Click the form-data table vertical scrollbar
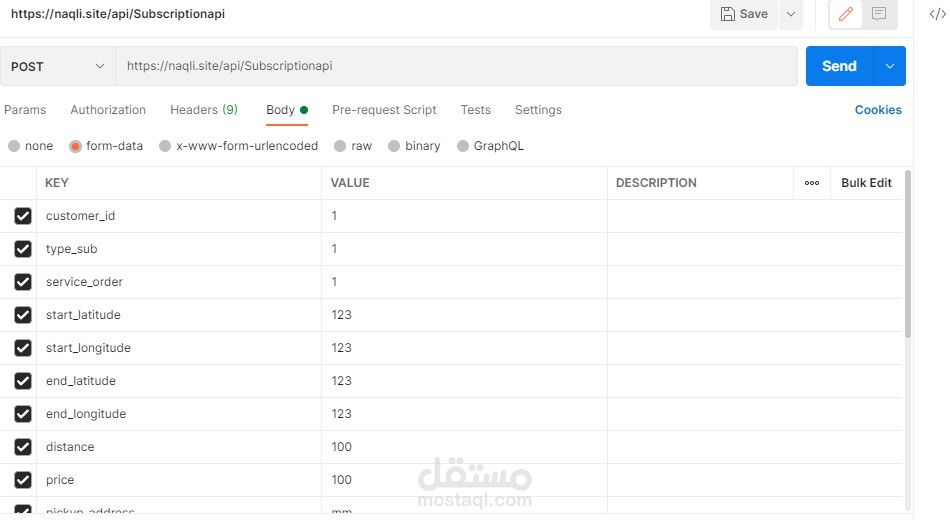Viewport: 950px width, 520px height. coord(907,255)
